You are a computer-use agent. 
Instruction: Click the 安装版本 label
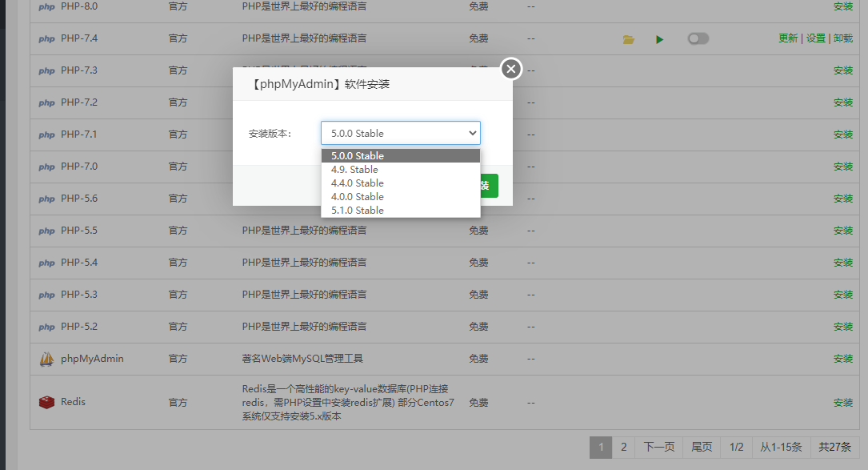point(270,134)
